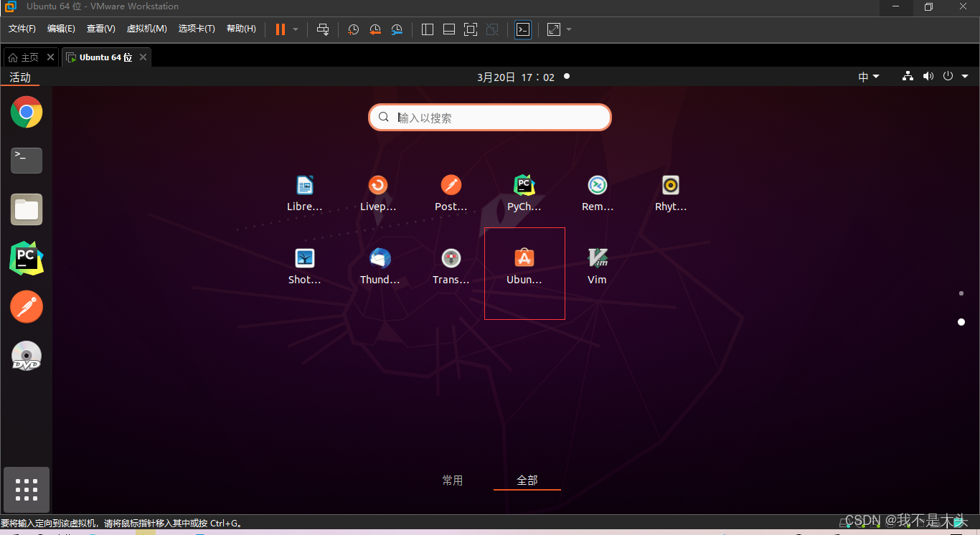
Task: Close the 主页 tab
Action: tap(50, 57)
